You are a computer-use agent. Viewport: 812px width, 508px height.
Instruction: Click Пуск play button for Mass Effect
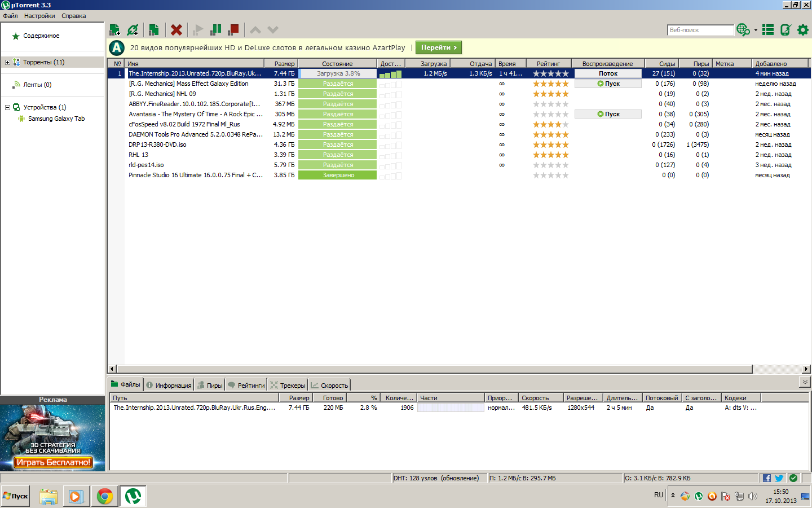(608, 84)
